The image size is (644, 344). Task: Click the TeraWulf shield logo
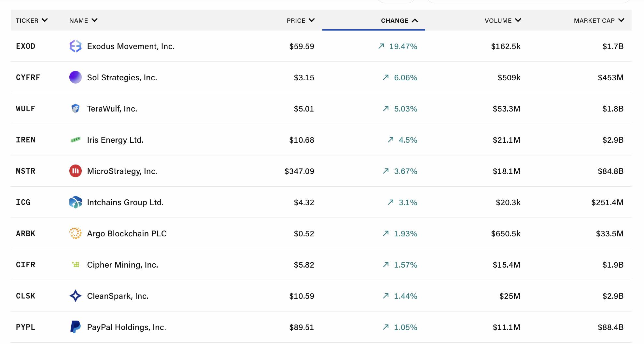click(x=76, y=109)
